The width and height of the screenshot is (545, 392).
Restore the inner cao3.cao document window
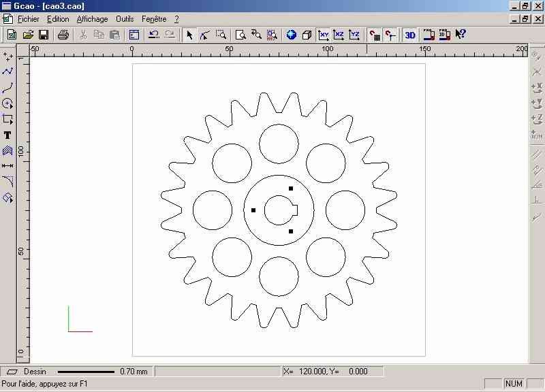coord(525,19)
